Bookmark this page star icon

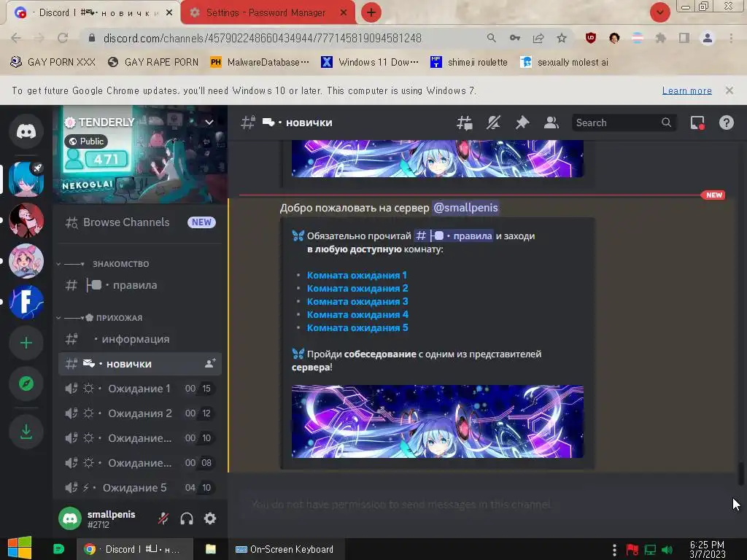(x=562, y=38)
